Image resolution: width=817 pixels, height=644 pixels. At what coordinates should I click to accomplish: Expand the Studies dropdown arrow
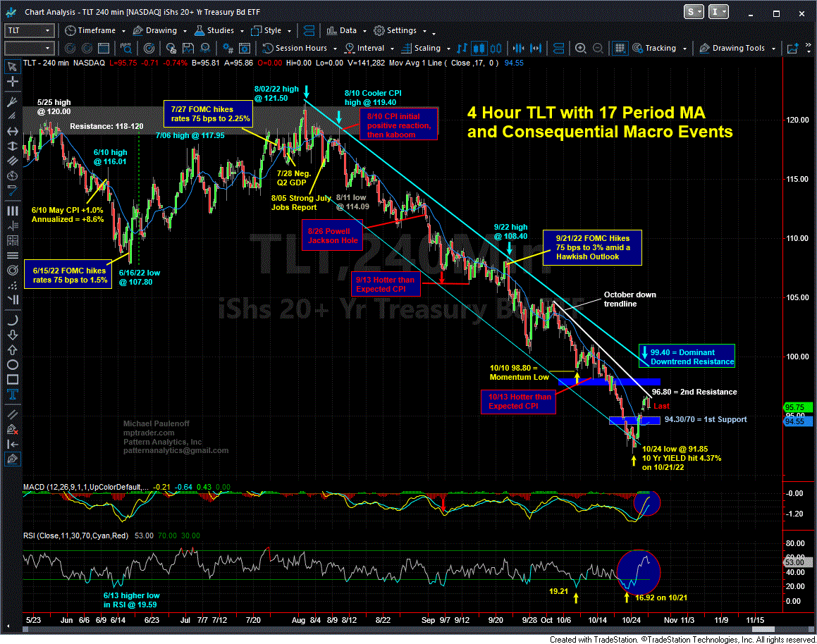[242, 31]
